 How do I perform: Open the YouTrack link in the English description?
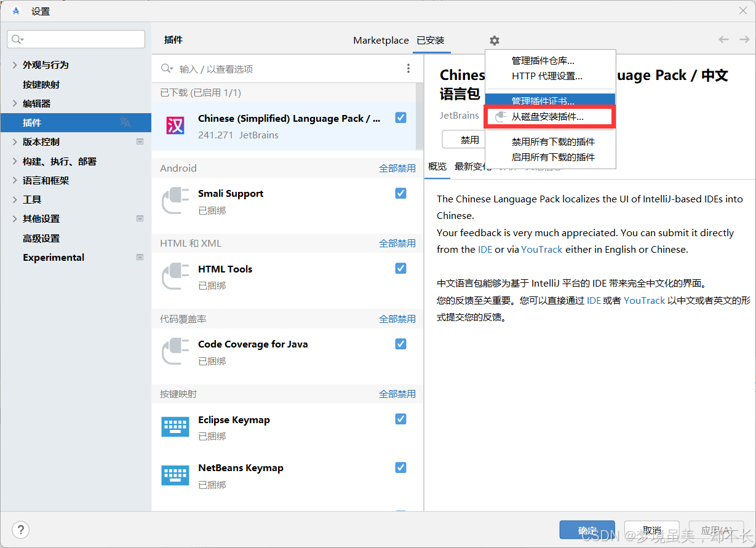(x=542, y=250)
